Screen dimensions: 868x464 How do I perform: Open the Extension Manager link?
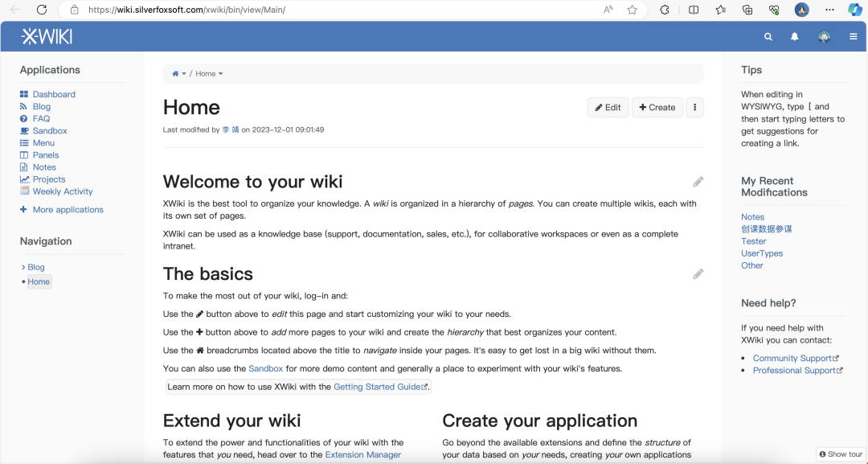[363, 454]
